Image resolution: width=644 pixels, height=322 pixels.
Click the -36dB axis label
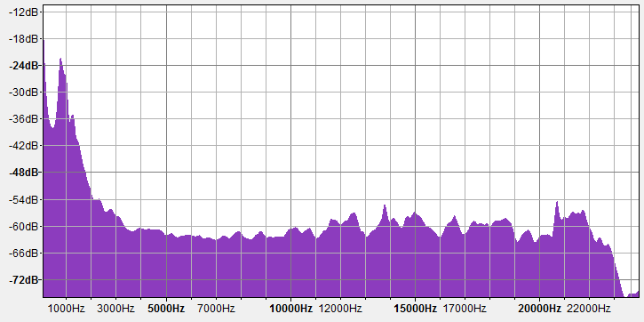tap(23, 119)
